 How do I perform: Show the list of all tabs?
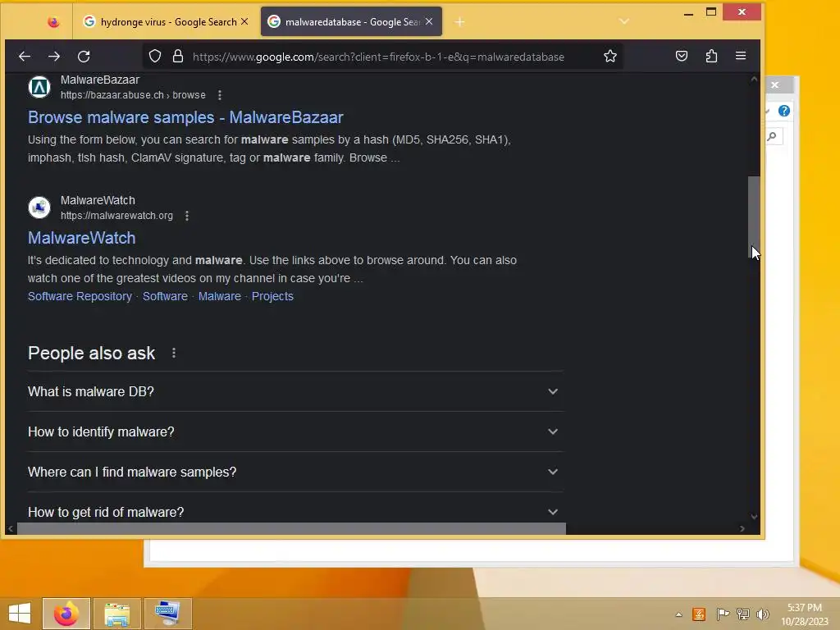coord(624,21)
